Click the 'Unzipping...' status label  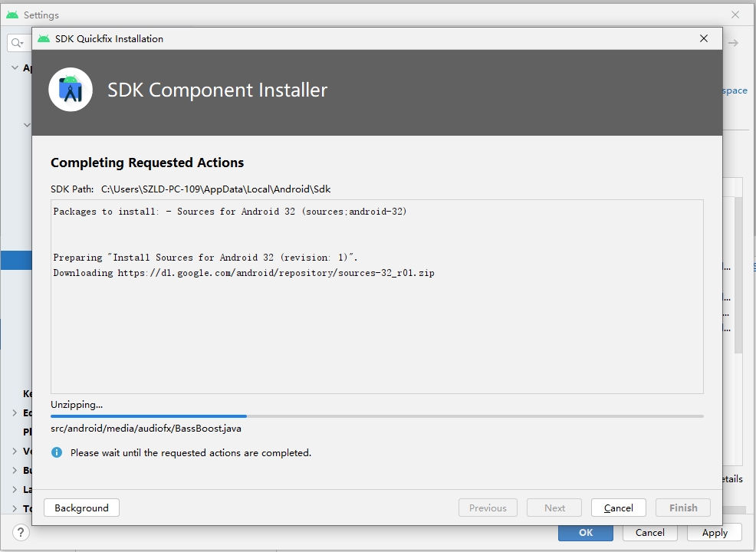pos(77,405)
